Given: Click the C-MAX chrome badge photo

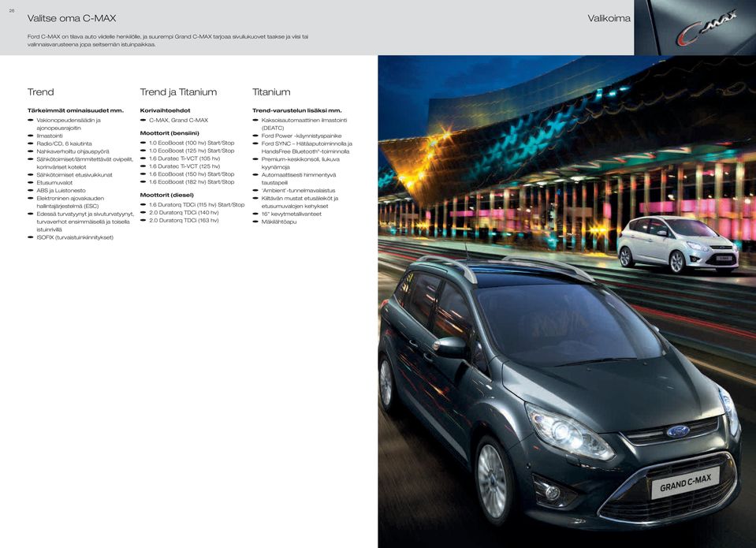Looking at the screenshot, I should pos(695,28).
